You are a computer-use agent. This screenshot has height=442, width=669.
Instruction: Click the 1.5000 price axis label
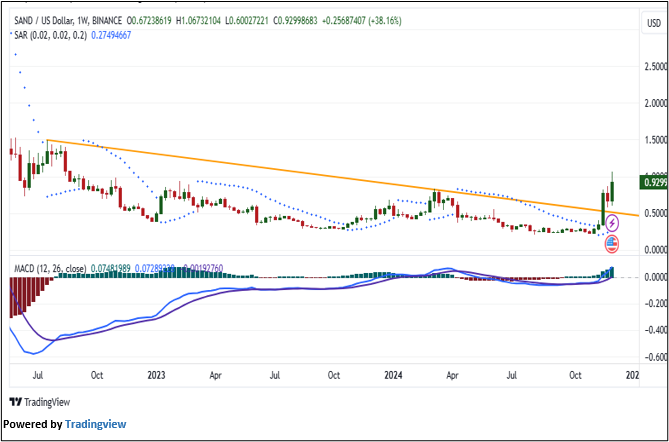[x=656, y=140]
